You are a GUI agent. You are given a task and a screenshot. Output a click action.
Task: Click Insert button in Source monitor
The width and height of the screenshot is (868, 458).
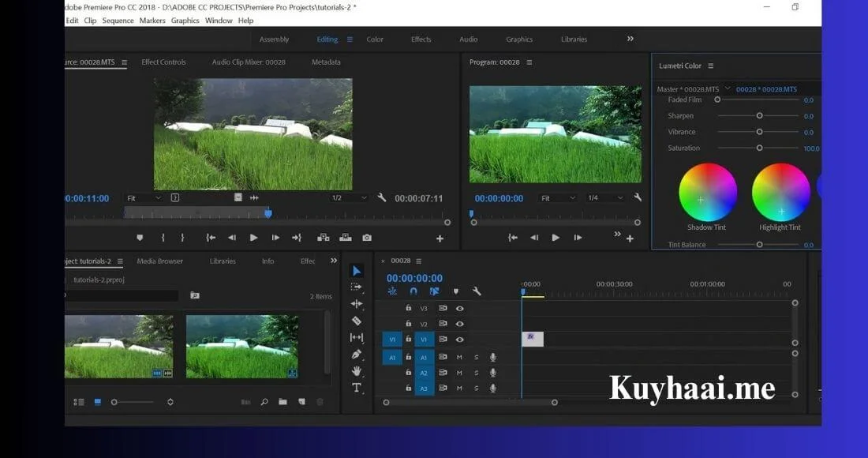pos(324,238)
